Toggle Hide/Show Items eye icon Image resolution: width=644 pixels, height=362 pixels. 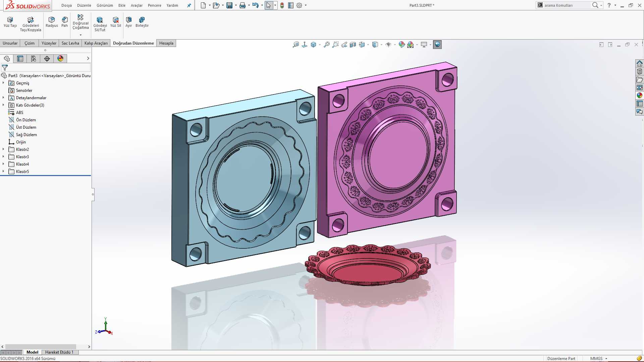point(388,45)
